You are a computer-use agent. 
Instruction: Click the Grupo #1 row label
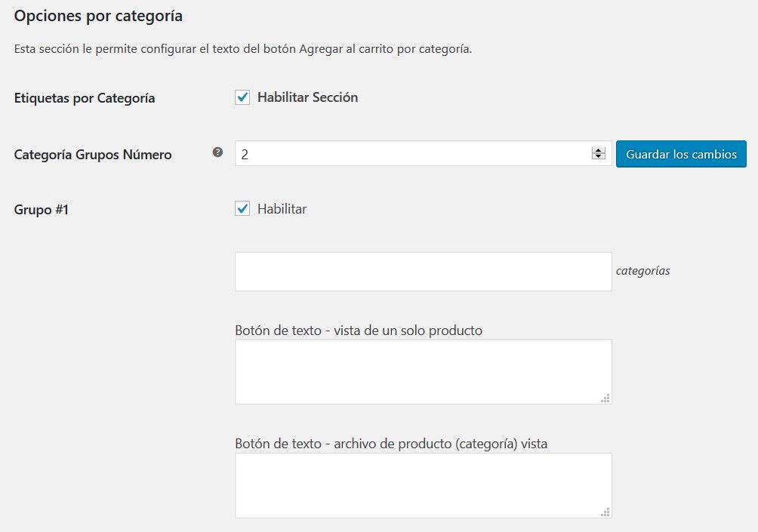[x=42, y=210]
